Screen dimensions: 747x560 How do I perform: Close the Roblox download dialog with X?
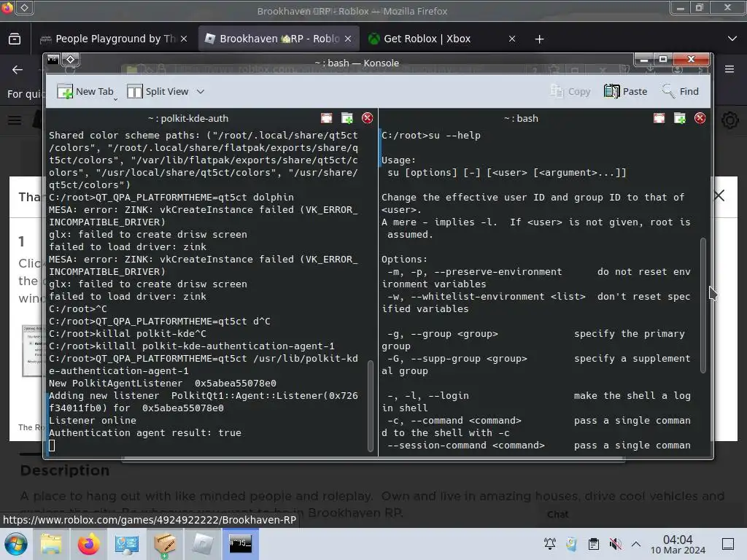pyautogui.click(x=719, y=195)
